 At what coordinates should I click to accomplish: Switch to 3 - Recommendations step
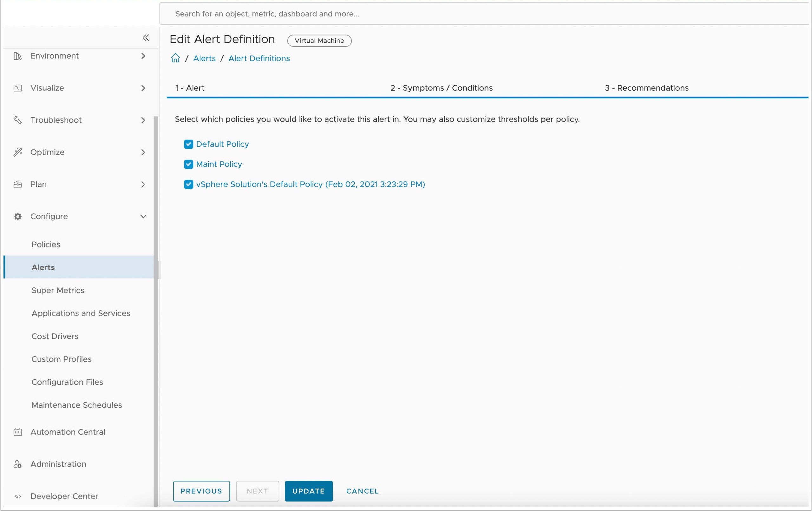point(646,88)
